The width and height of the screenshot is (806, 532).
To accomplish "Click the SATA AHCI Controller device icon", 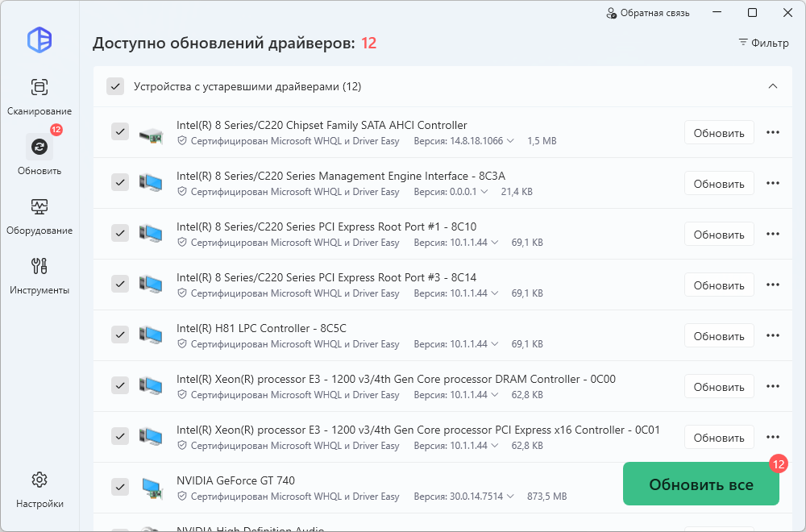I will 152,135.
